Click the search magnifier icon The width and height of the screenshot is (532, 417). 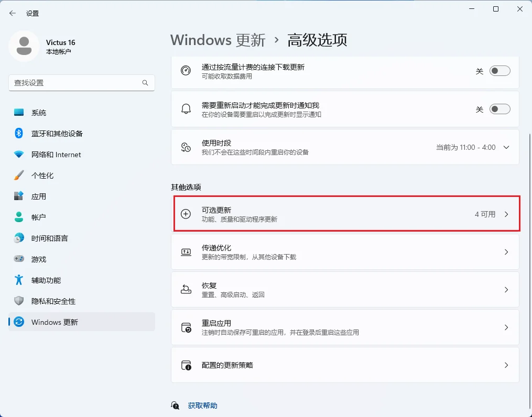pos(145,83)
